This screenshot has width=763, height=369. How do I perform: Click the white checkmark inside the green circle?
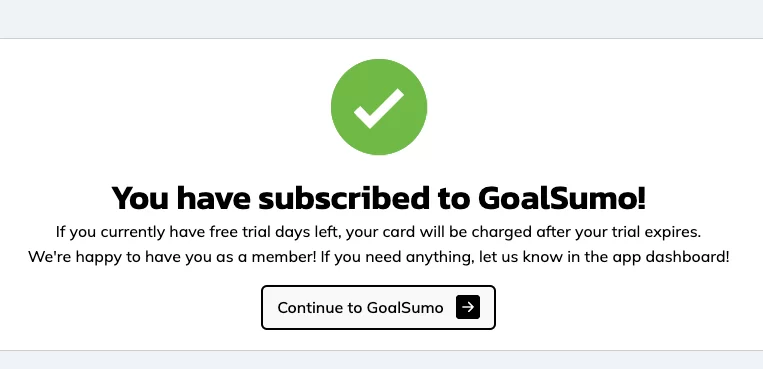(x=379, y=108)
